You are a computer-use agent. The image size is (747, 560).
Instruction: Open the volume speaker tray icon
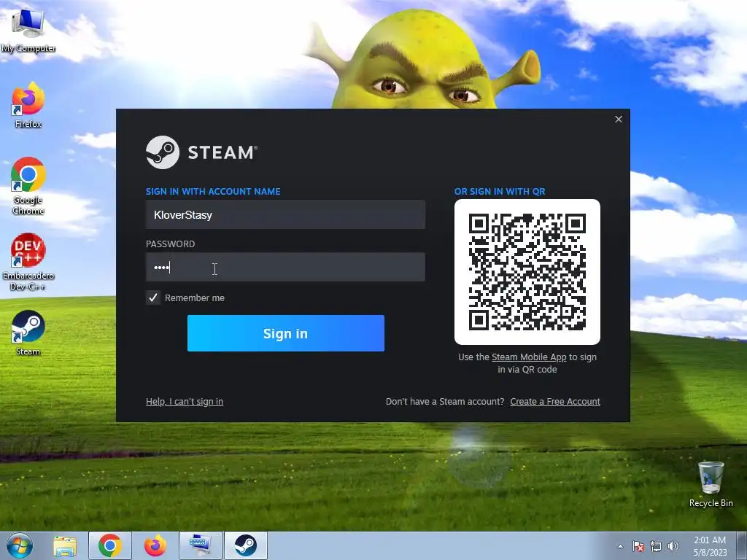tap(673, 546)
